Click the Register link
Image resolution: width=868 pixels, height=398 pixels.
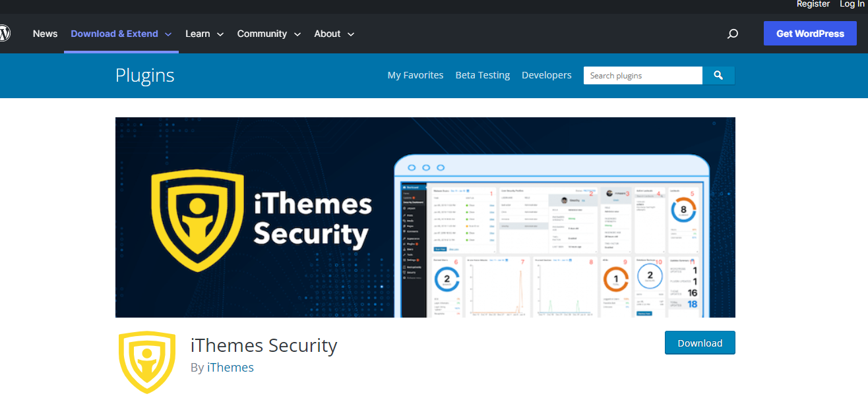[x=813, y=4]
